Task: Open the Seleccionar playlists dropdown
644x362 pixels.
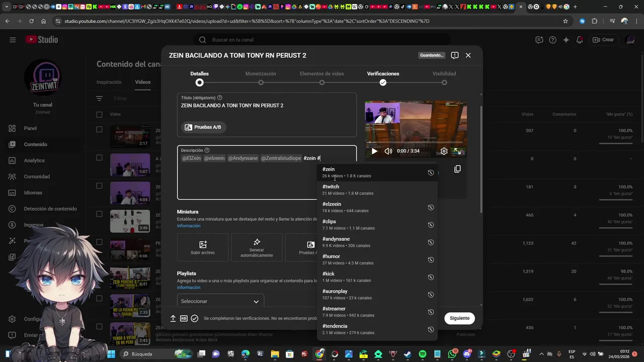Action: [220, 301]
